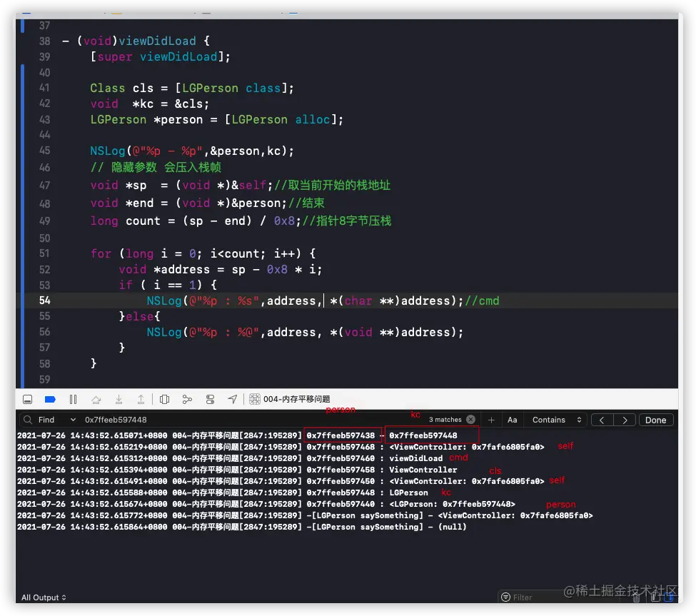Viewport: 696px width, 616px height.
Task: Add a search pattern with the plus button
Action: click(491, 420)
